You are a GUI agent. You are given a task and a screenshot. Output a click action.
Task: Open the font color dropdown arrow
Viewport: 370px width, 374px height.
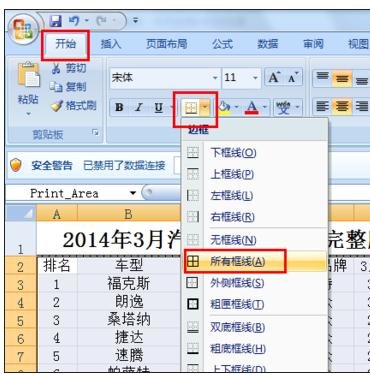click(x=265, y=107)
